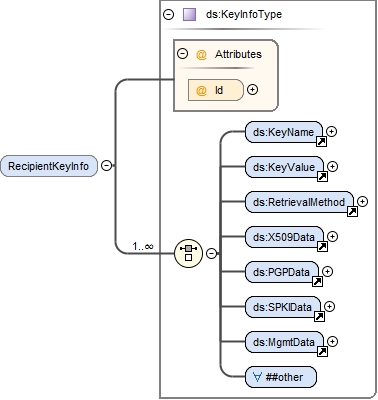Expand the ds:MgmtData element
Screen dimensions: 378x400
pos(332,341)
